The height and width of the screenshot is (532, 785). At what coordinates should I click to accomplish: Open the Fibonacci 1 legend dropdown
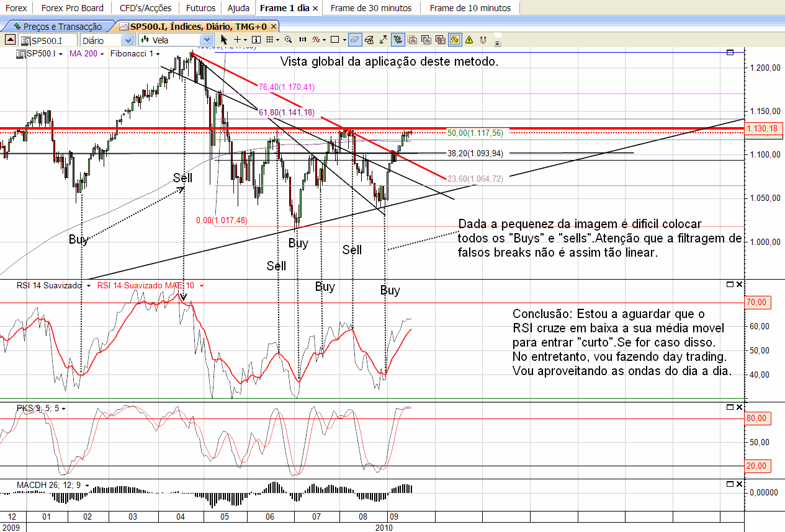pos(158,54)
